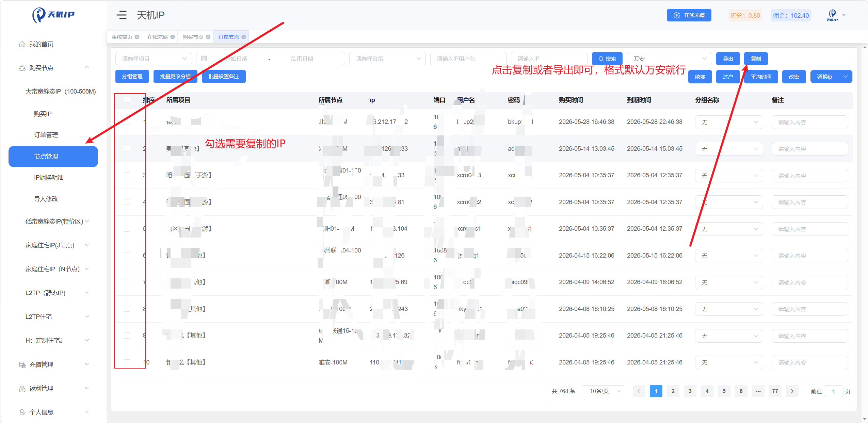
Task: Go to last page 77
Action: (x=775, y=391)
